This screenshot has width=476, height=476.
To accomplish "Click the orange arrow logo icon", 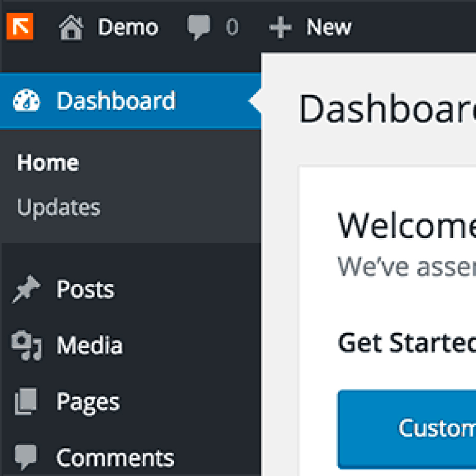I will pyautogui.click(x=20, y=26).
